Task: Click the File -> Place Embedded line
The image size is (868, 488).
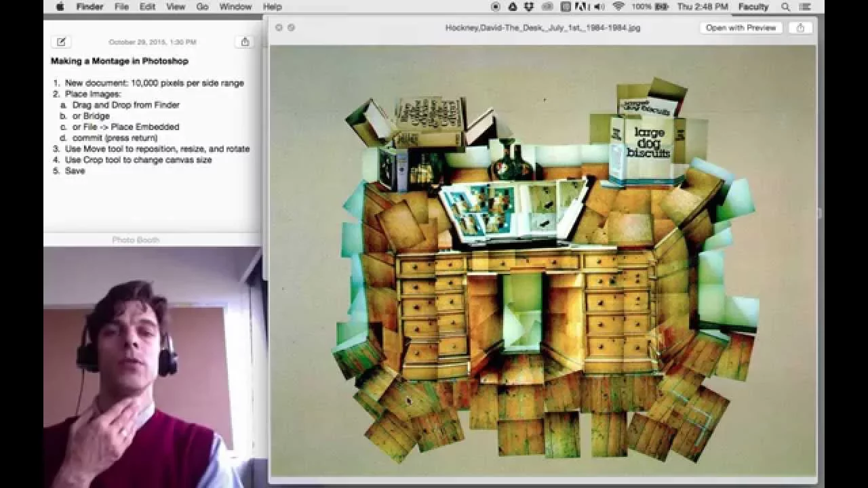Action: click(x=126, y=127)
